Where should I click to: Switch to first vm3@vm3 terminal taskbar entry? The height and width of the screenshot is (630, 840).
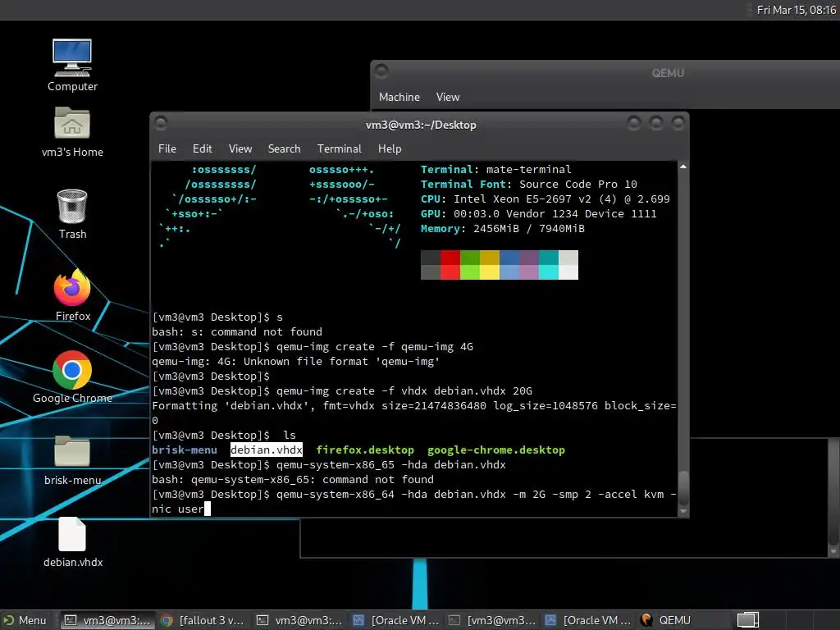107,620
